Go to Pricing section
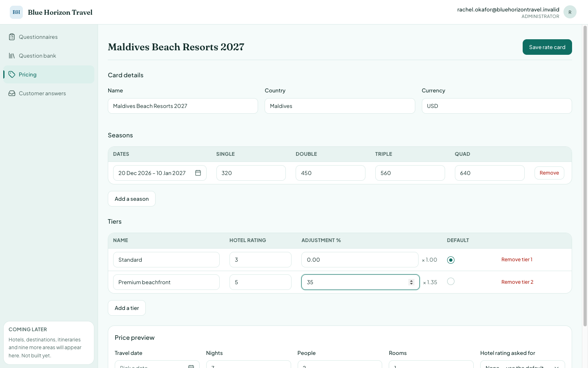 tap(49, 74)
